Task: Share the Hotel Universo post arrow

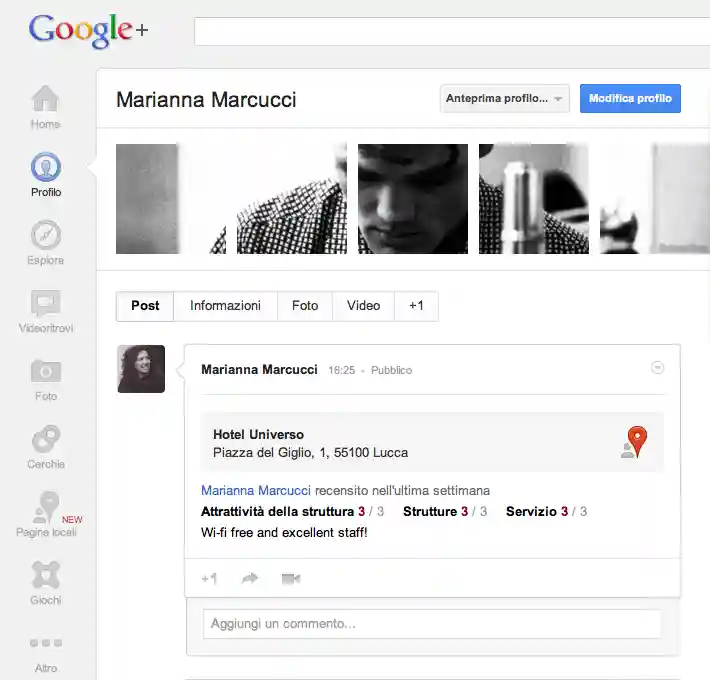Action: (249, 578)
